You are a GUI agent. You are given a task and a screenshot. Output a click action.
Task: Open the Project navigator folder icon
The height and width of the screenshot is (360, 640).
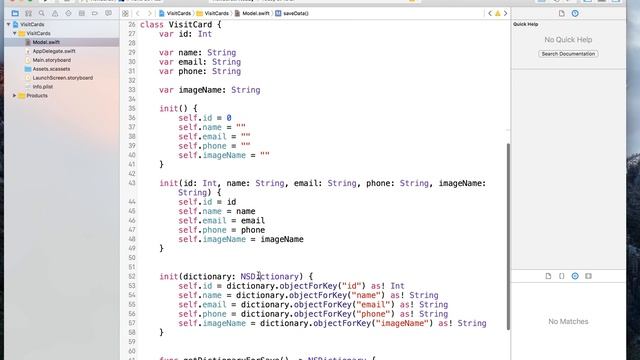coord(15,13)
